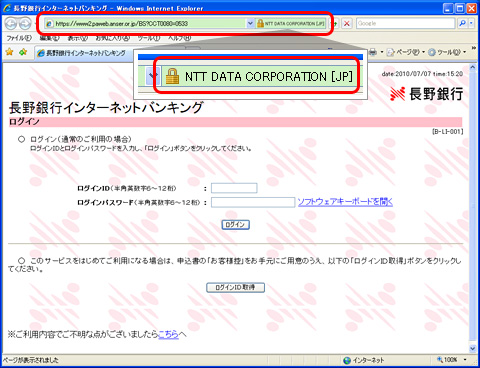The image size is (480, 368).
Task: Stop loading with the red X button
Action: pyautogui.click(x=347, y=24)
